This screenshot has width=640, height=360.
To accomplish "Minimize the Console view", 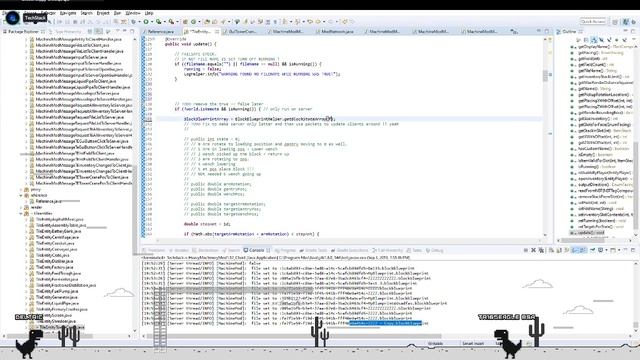I will [625, 250].
